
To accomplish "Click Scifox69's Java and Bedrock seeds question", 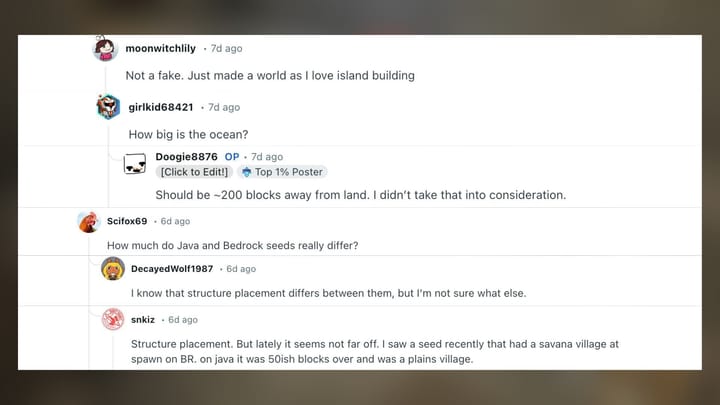I will (232, 246).
